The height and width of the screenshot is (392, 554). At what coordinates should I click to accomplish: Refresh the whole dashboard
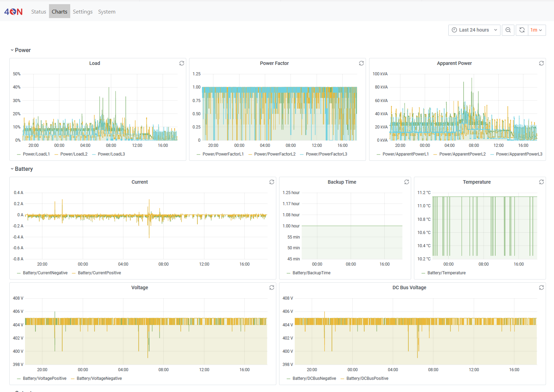click(x=522, y=30)
